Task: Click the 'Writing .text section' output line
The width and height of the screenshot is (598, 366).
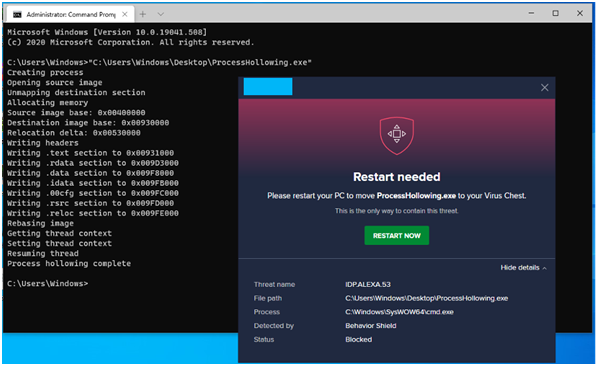Action: (90, 153)
